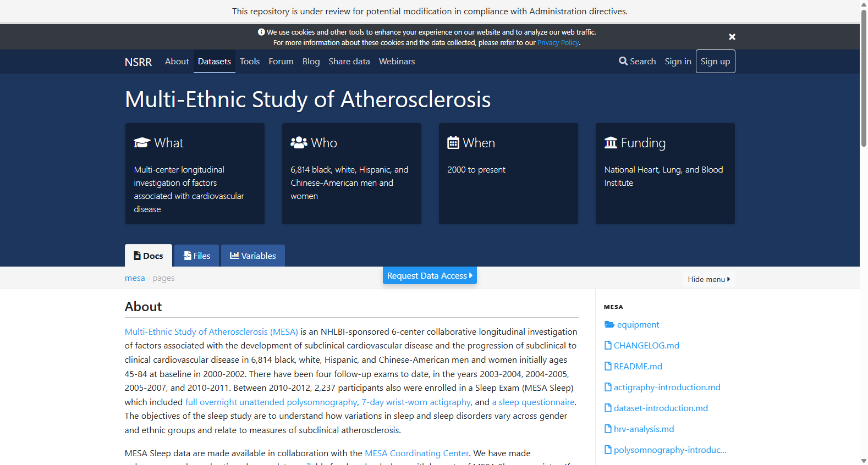
Task: Click the scrollbar up arrow
Action: click(x=864, y=4)
